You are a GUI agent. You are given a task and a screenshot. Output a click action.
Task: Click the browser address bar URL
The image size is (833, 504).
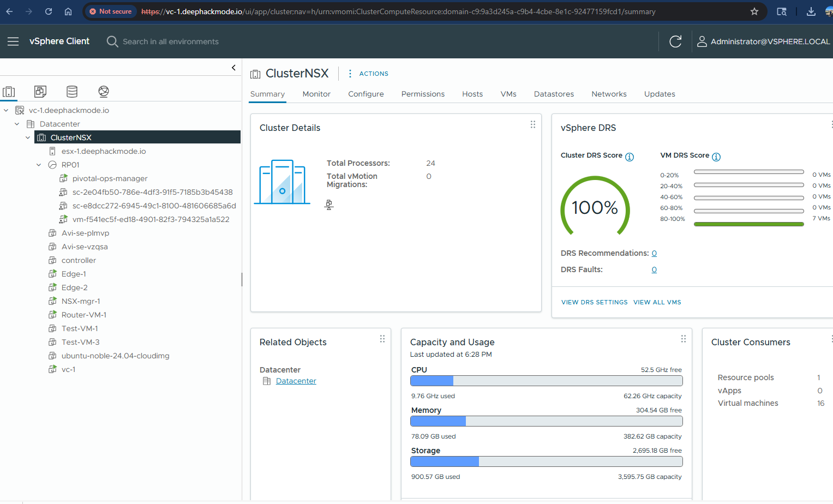click(x=398, y=11)
